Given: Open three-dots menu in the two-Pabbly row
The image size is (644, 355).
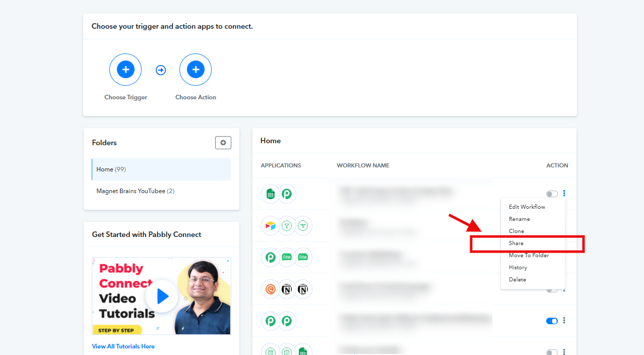Looking at the screenshot, I should point(564,320).
